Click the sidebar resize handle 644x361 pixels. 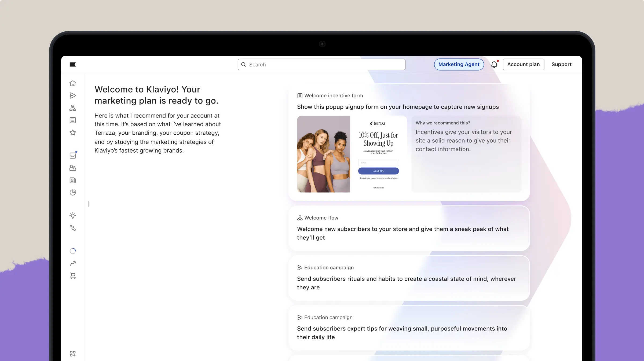pos(89,204)
